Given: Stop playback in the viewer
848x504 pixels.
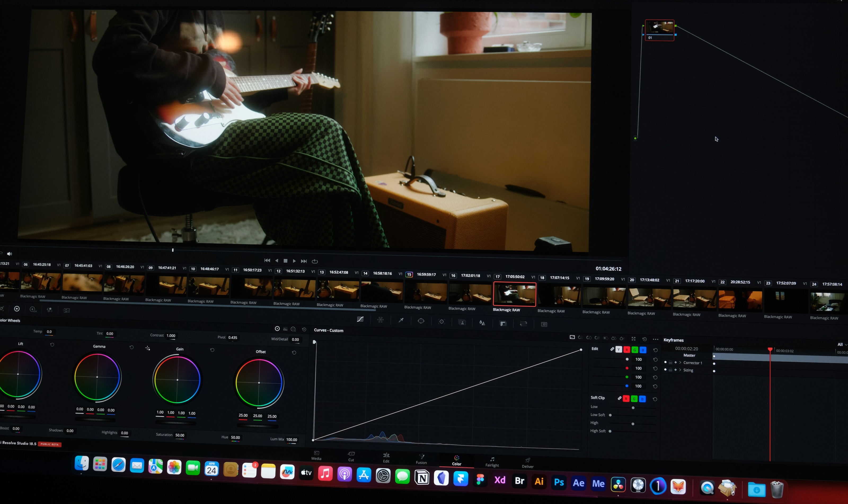Looking at the screenshot, I should pos(285,261).
